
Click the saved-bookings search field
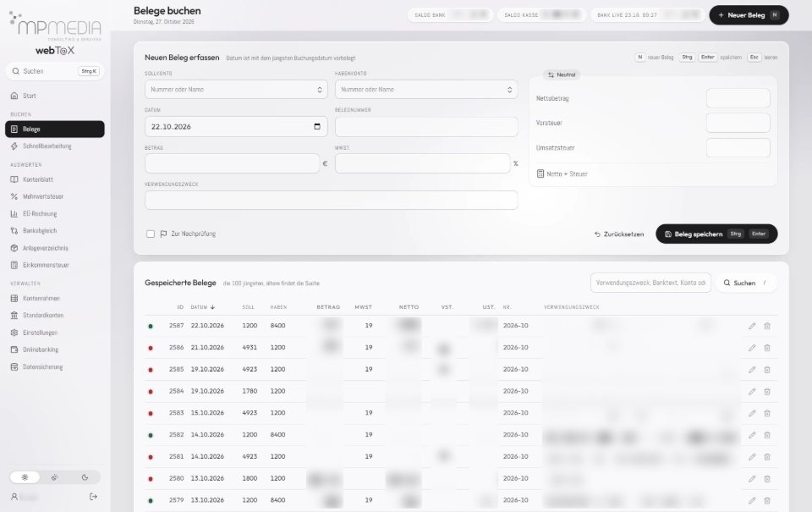650,283
